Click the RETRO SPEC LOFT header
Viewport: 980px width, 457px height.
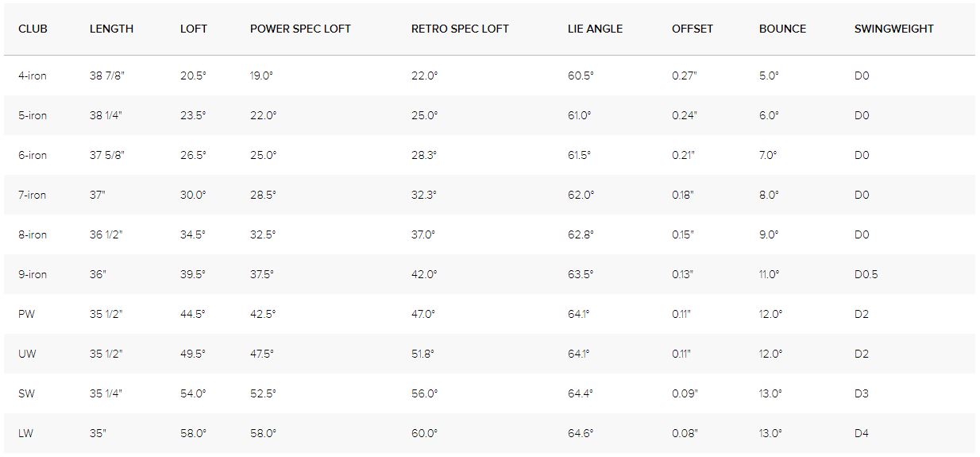pos(460,29)
